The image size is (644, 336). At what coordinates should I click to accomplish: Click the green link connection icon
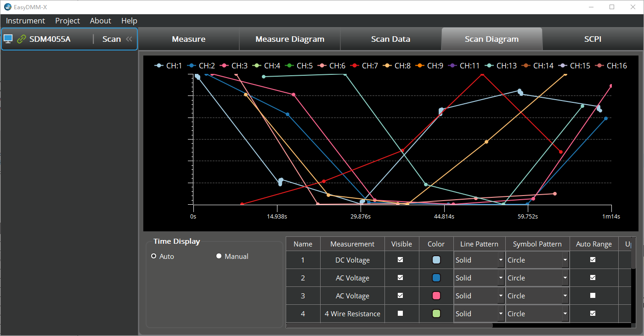(x=21, y=39)
